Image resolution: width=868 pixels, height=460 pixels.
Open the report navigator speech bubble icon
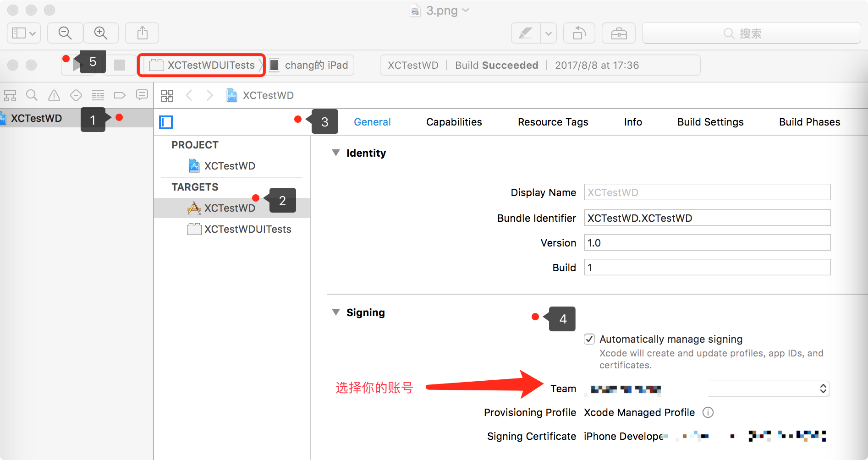click(x=142, y=95)
